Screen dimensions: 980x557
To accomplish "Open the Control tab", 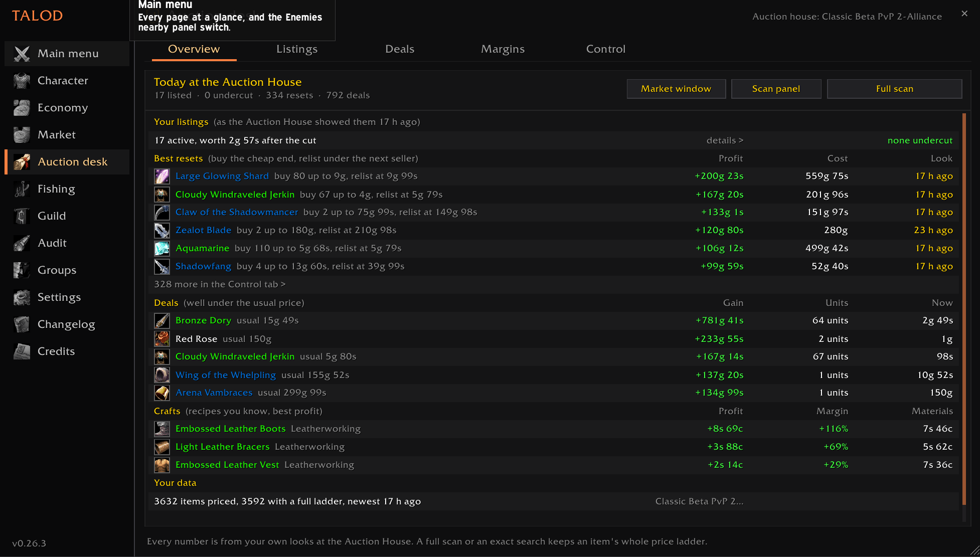I will click(606, 49).
